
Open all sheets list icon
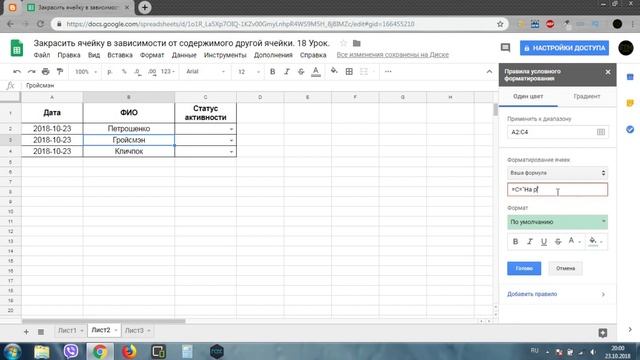(x=40, y=332)
